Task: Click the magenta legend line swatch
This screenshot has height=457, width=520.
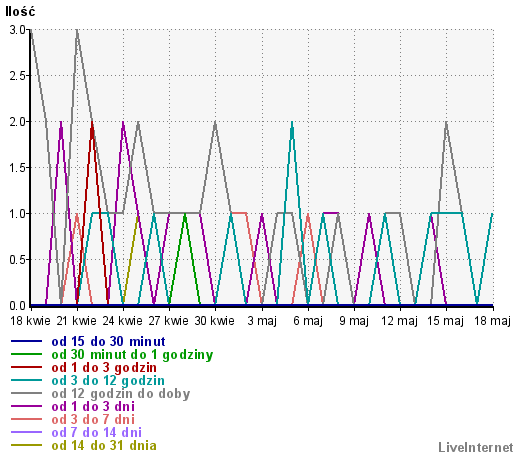Action: (26, 406)
